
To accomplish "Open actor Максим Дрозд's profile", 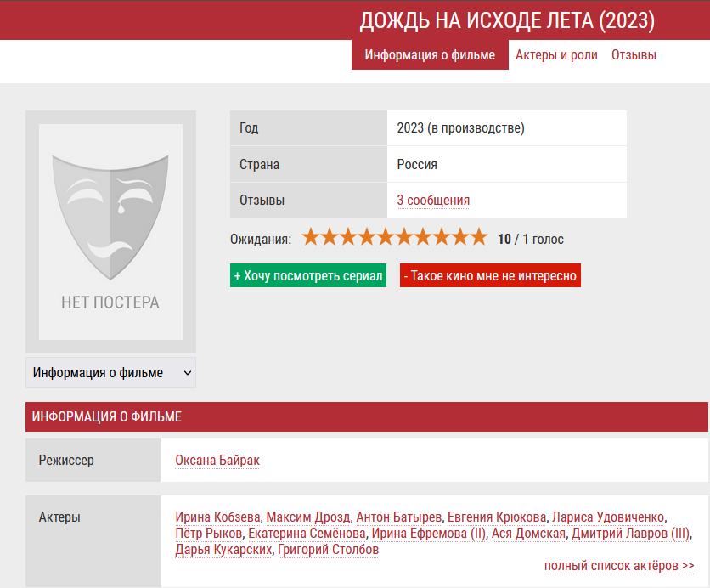I will click(x=308, y=517).
